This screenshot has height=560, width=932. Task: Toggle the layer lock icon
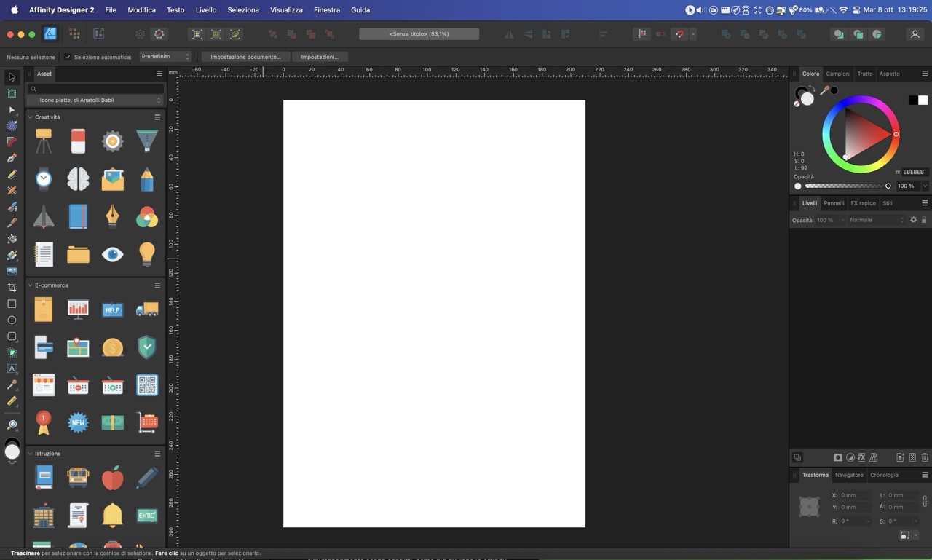pos(924,220)
